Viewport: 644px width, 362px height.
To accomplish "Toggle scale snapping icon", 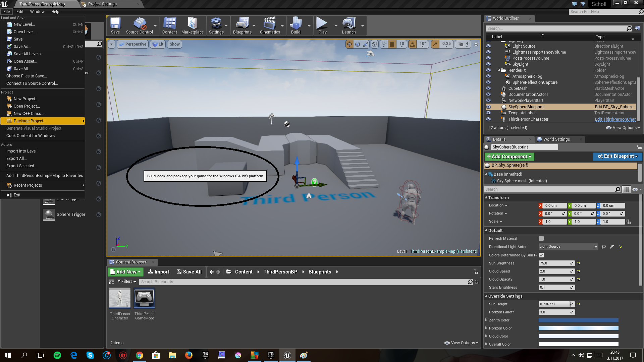I will pyautogui.click(x=435, y=44).
